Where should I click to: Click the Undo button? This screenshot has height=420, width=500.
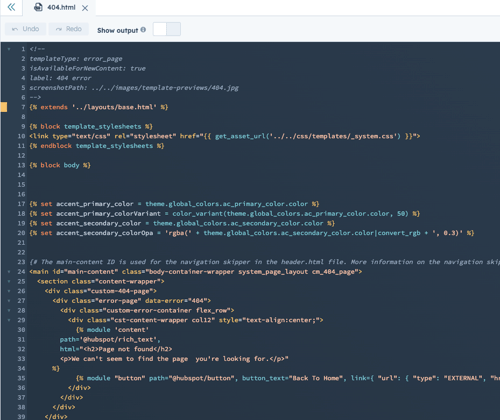[25, 29]
